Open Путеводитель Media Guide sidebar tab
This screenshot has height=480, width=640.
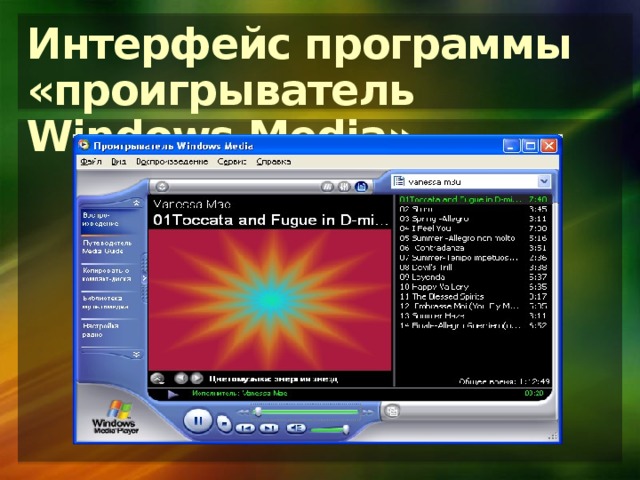[107, 247]
